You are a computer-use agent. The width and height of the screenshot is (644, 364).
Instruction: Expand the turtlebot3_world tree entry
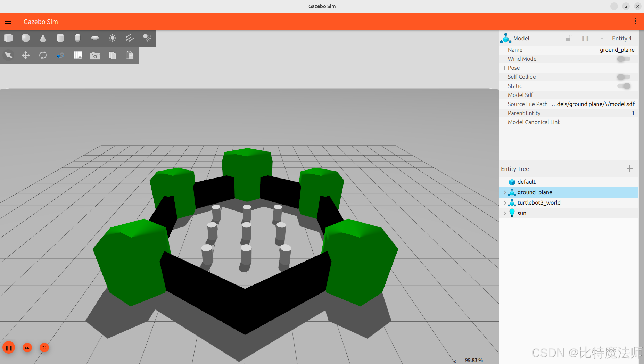point(505,202)
